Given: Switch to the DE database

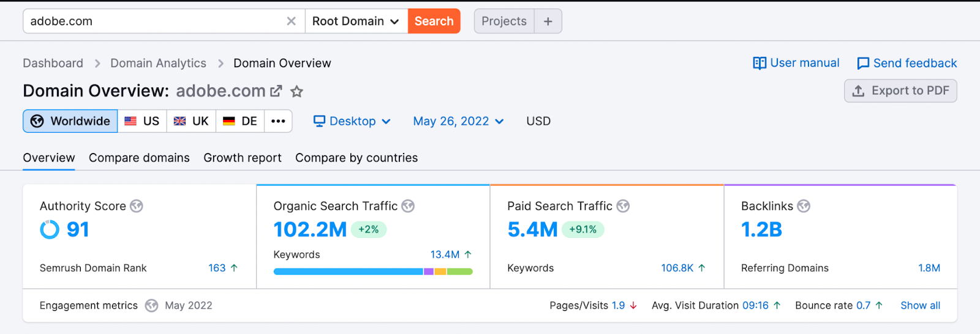Looking at the screenshot, I should click(240, 121).
